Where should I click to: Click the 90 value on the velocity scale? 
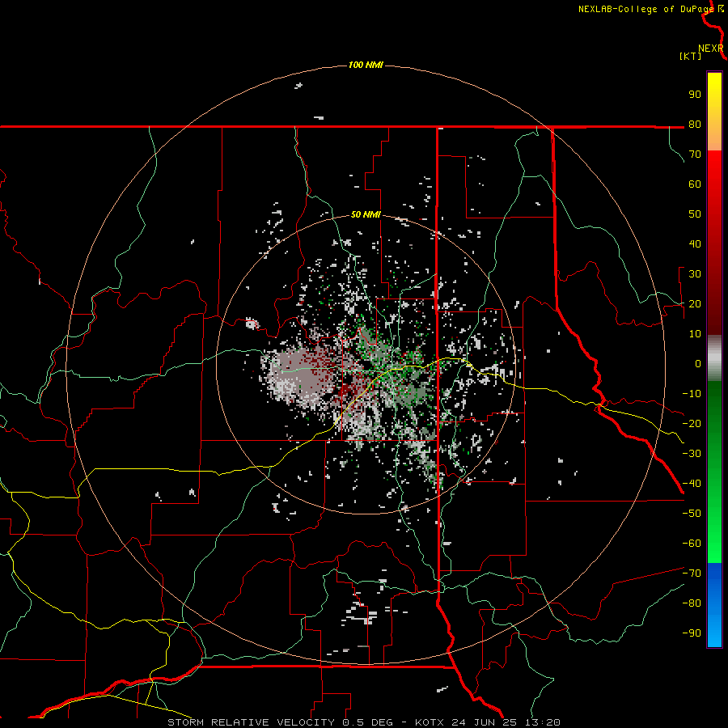[x=695, y=95]
